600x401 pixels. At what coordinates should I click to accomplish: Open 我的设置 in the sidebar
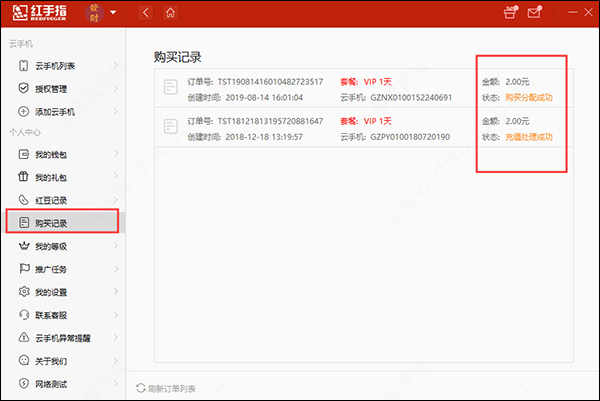tap(64, 292)
